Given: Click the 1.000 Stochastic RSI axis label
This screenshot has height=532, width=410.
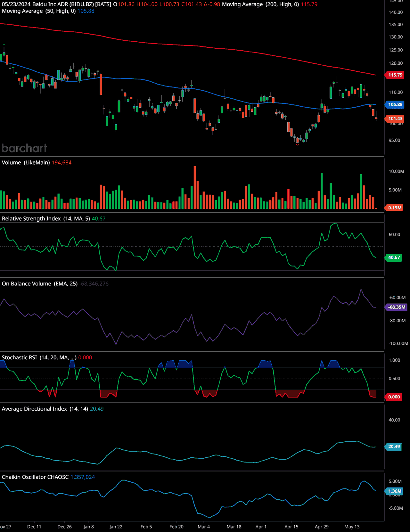Looking at the screenshot, I should [x=394, y=360].
